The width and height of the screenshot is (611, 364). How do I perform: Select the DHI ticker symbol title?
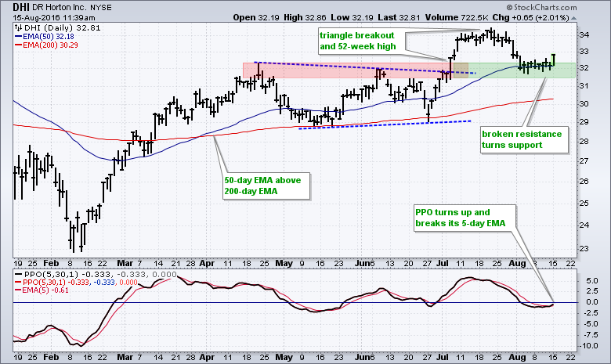click(x=21, y=7)
